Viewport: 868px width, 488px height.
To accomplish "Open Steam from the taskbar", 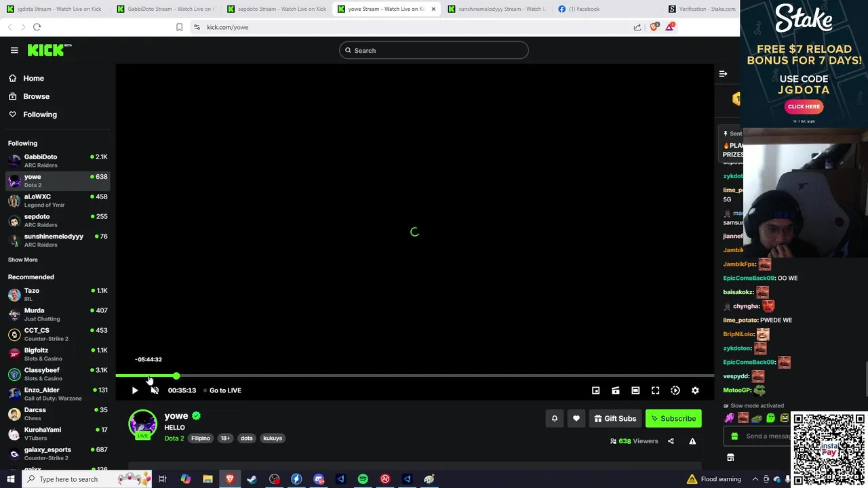I will coord(252,479).
